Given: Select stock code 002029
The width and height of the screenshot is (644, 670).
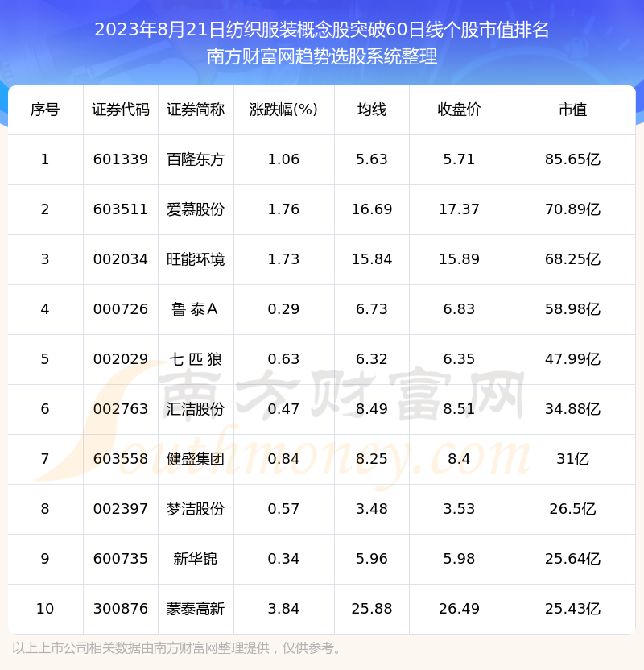Looking at the screenshot, I should tap(121, 359).
